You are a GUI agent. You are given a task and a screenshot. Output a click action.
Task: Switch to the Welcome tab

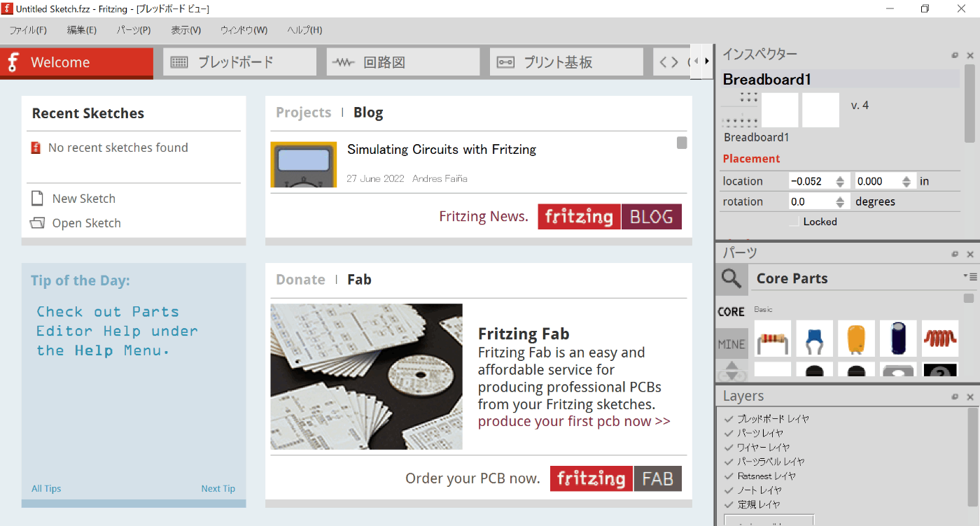coord(76,62)
